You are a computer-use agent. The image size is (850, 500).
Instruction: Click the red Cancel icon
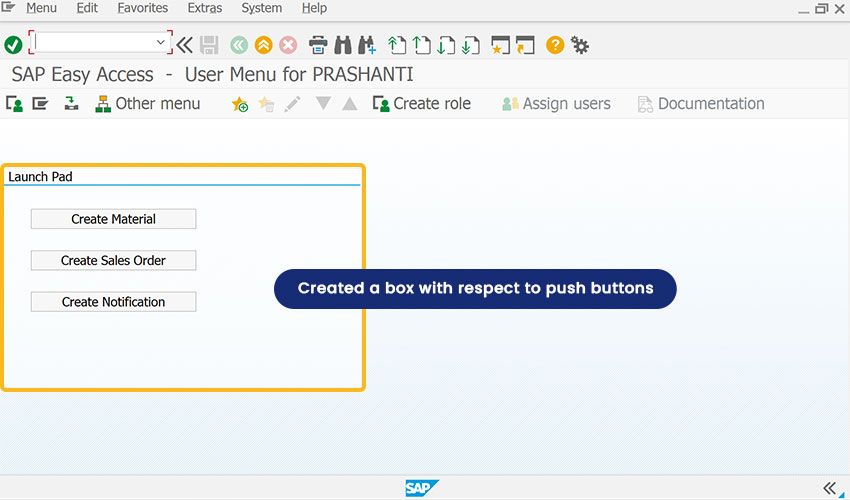pos(288,45)
